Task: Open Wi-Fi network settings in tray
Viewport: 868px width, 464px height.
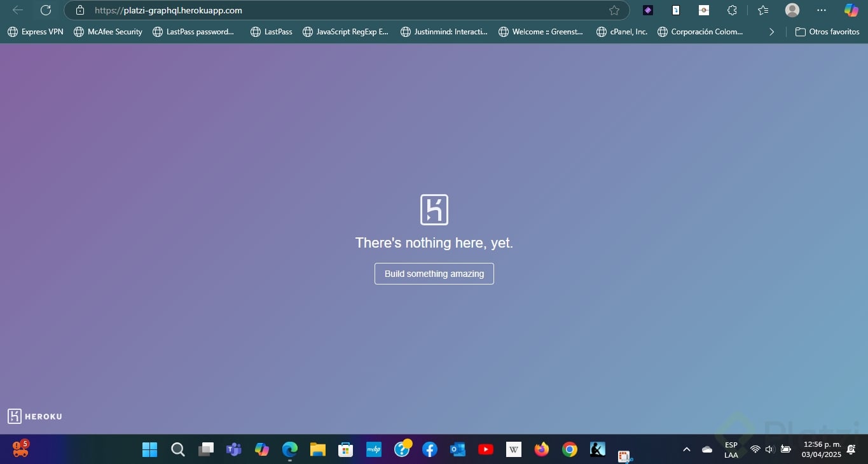Action: (755, 449)
